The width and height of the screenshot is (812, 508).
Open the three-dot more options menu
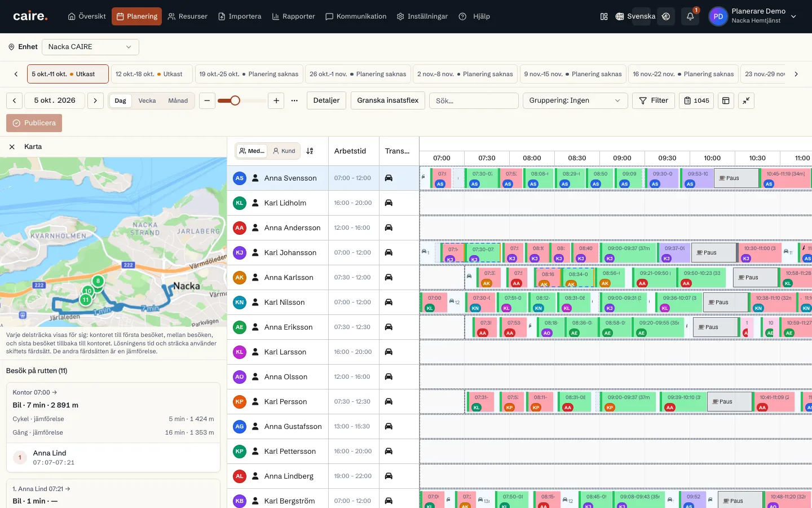[x=294, y=100]
